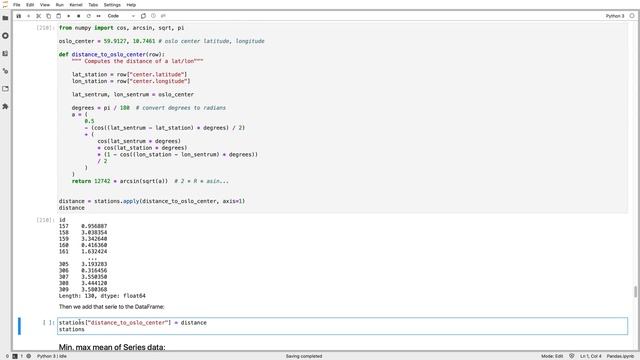Open the cell type Code dropdown
Image resolution: width=640 pixels, height=360 pixels.
pyautogui.click(x=121, y=16)
